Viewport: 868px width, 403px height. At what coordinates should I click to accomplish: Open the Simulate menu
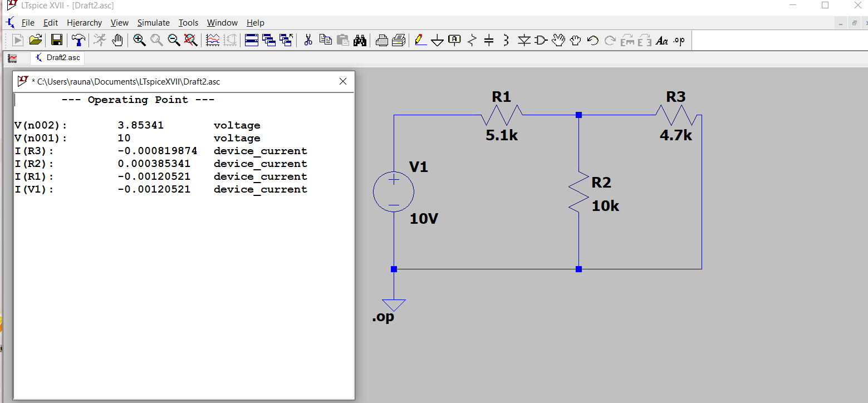pyautogui.click(x=153, y=23)
